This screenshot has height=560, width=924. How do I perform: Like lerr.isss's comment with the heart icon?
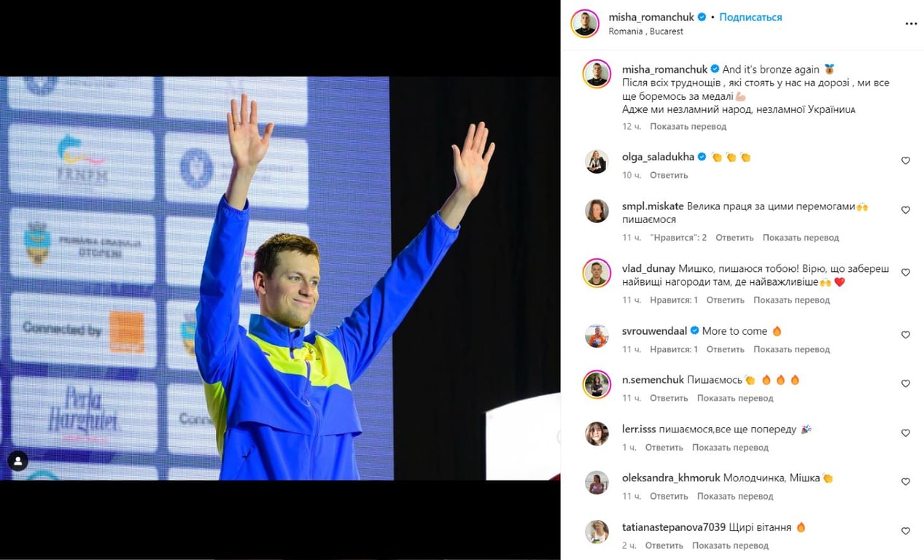[906, 433]
